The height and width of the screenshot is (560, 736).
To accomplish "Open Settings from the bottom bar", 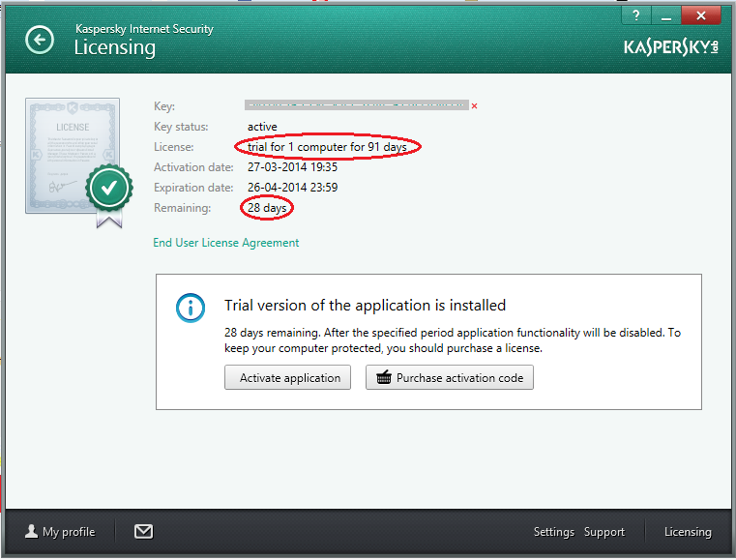I will click(554, 532).
